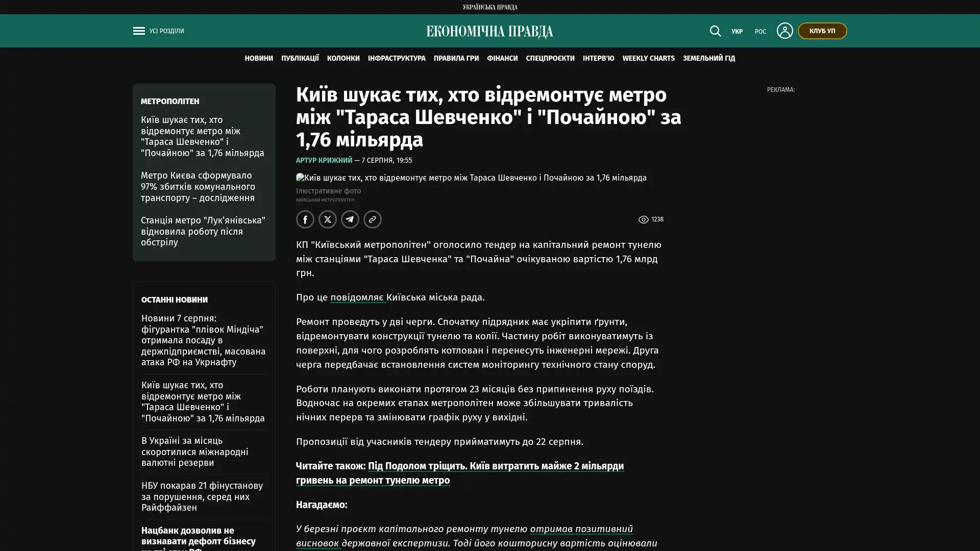The image size is (980, 551).
Task: Open the Інтерв'ю menu section
Action: pyautogui.click(x=599, y=58)
